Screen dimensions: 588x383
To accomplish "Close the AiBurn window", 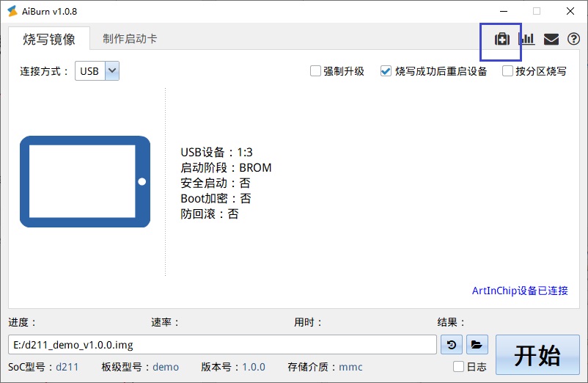I will point(570,11).
